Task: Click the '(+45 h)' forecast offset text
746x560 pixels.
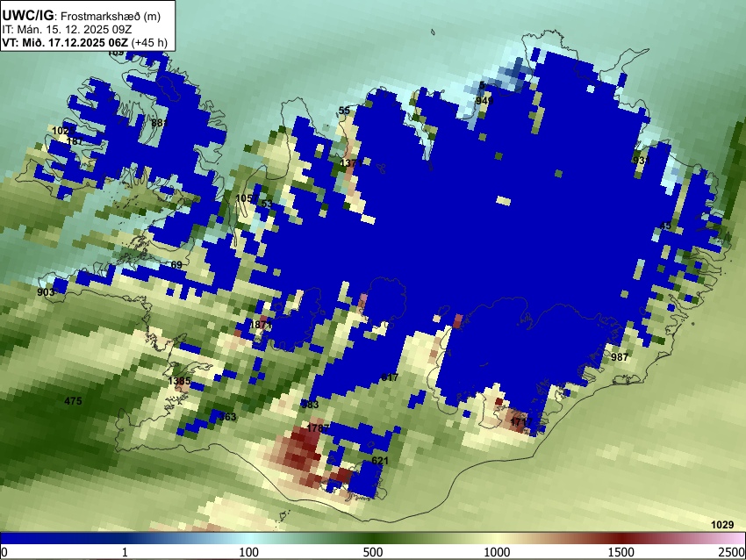Action: [149, 42]
